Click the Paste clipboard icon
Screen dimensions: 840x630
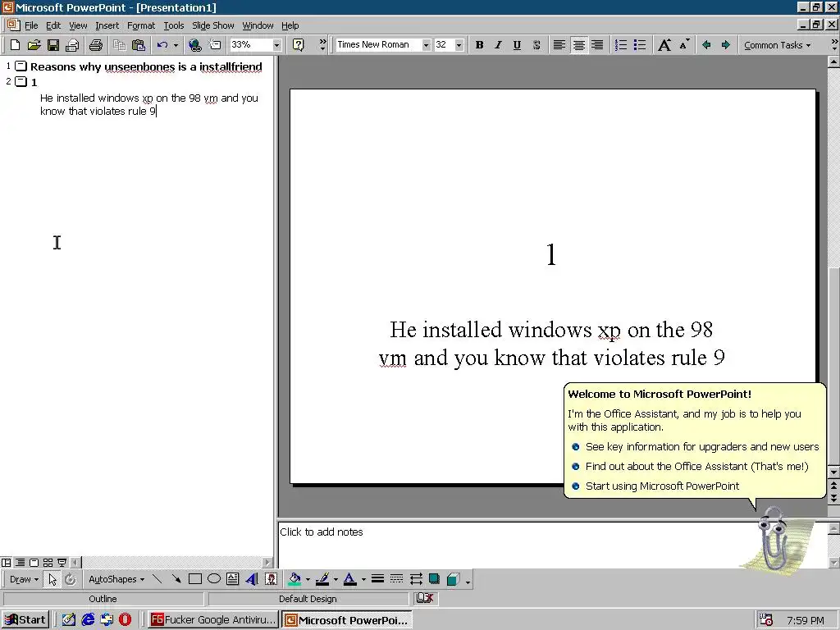point(138,45)
